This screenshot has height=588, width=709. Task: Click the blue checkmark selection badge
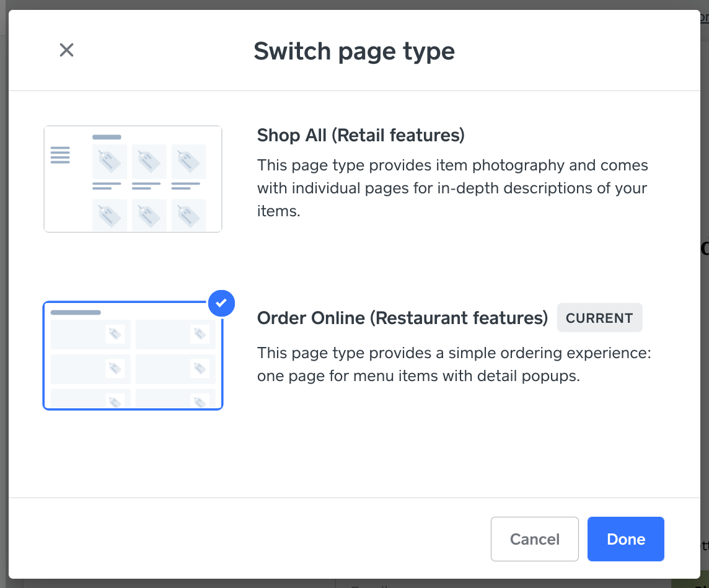click(221, 303)
